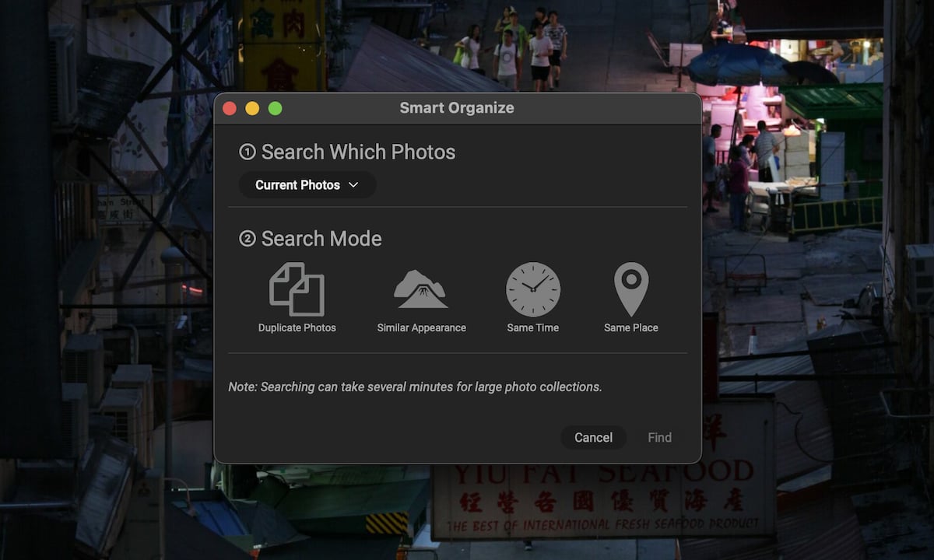Image resolution: width=934 pixels, height=560 pixels.
Task: Select the Same Time mode label
Action: pyautogui.click(x=532, y=327)
